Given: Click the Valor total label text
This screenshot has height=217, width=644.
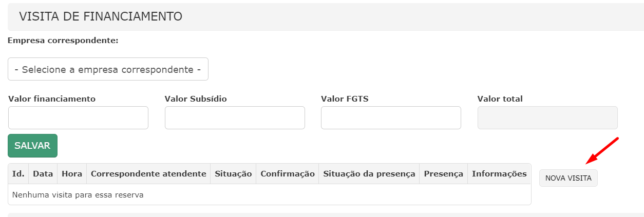Looking at the screenshot, I should [x=500, y=98].
